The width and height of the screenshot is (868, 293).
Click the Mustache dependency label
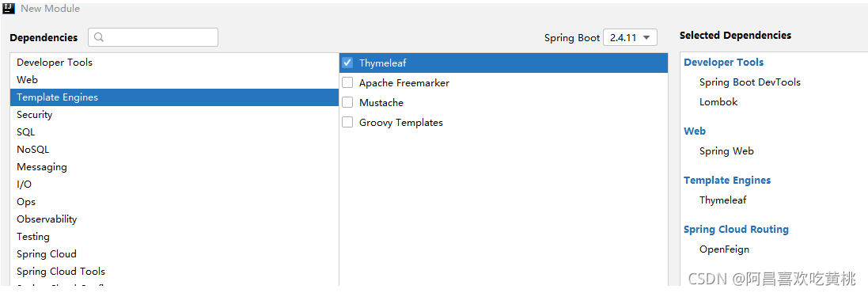point(381,103)
